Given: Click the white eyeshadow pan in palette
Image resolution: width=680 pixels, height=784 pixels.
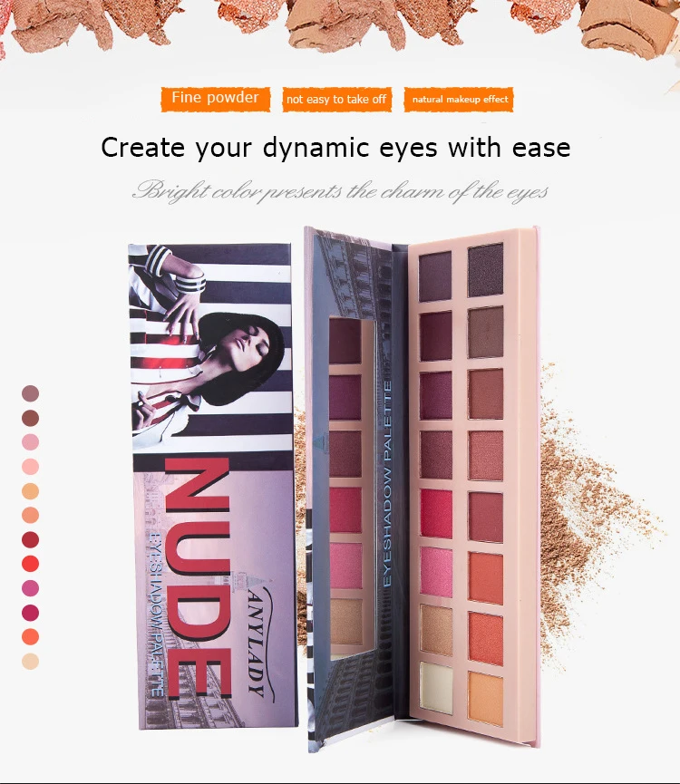Looking at the screenshot, I should [x=436, y=688].
